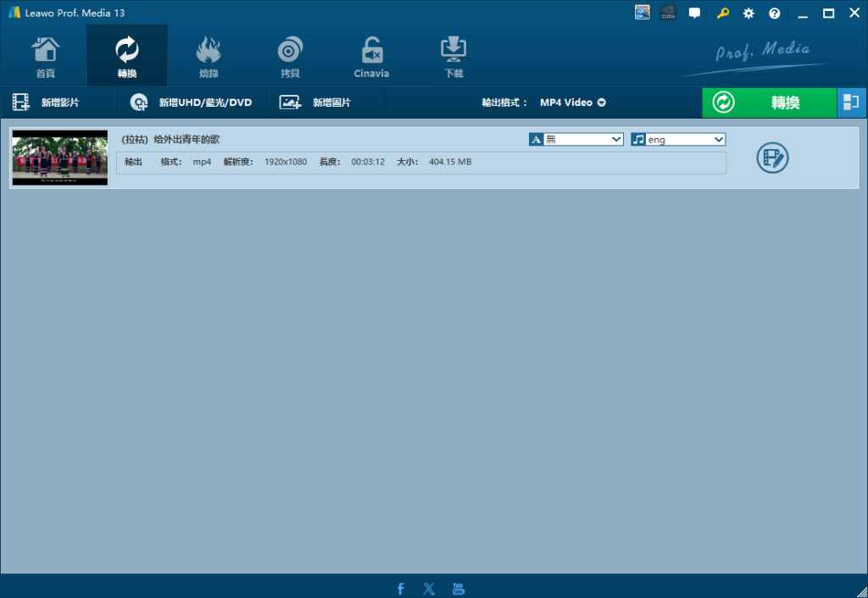The width and height of the screenshot is (868, 598).
Task: Open the Facebook link icon
Action: (x=401, y=589)
